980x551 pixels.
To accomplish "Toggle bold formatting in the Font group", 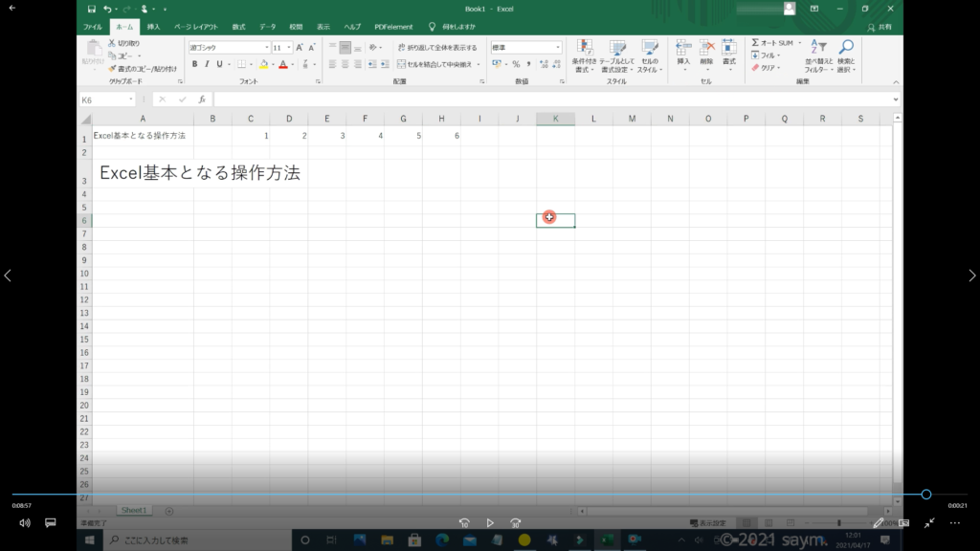I will click(x=194, y=64).
